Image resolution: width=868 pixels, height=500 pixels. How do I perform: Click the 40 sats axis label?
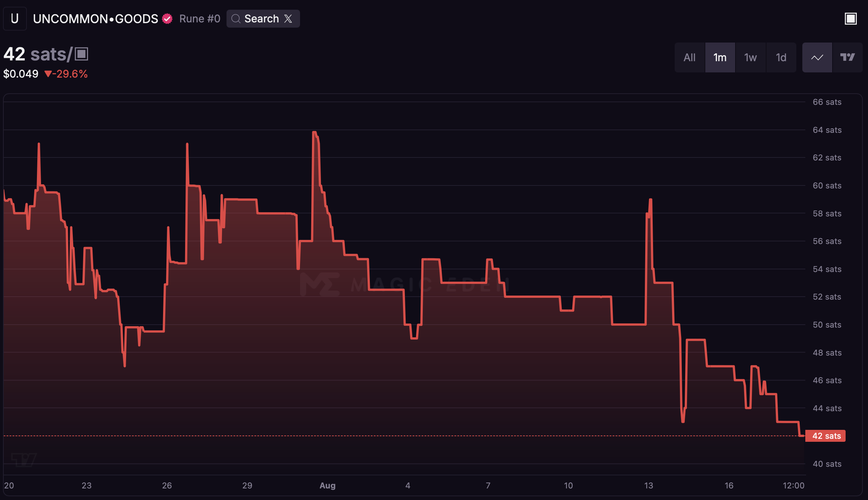click(x=827, y=464)
